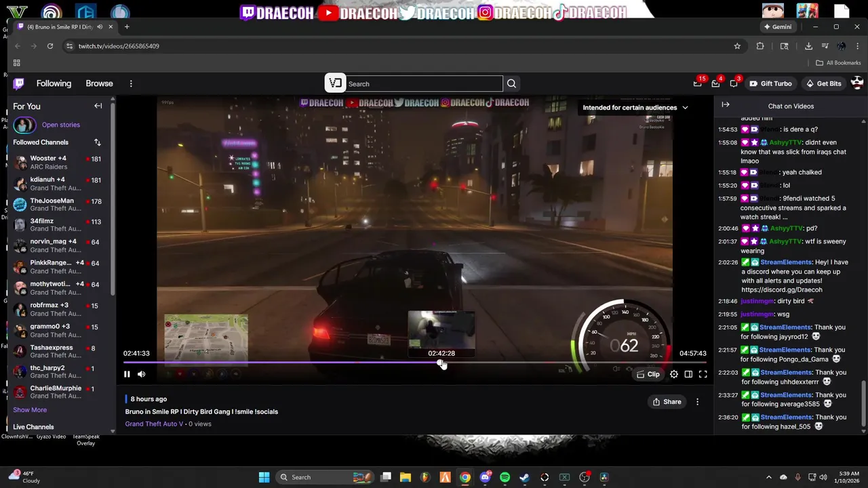
Task: Open Spotify from the taskbar
Action: pyautogui.click(x=505, y=477)
